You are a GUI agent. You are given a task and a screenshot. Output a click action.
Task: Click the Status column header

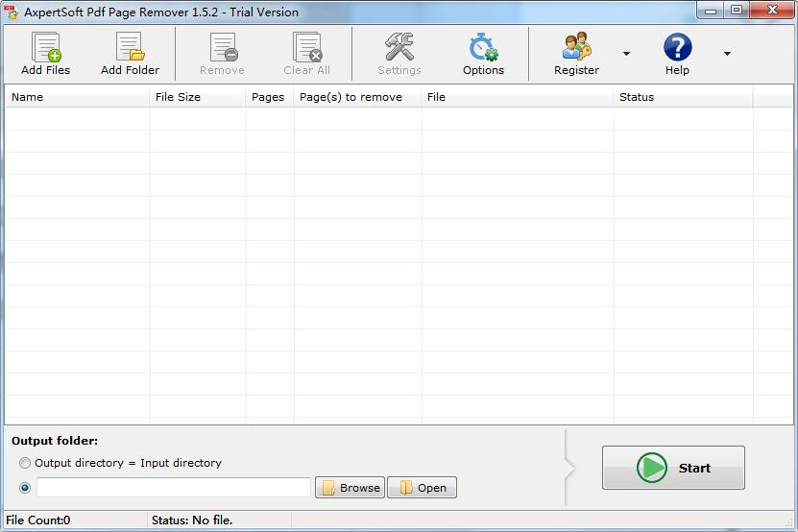684,97
